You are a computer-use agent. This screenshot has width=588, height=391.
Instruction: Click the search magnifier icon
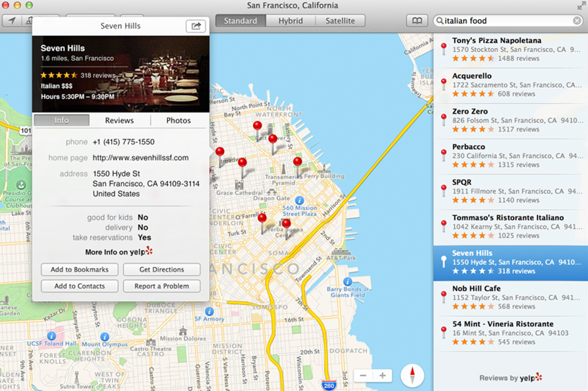coord(439,21)
